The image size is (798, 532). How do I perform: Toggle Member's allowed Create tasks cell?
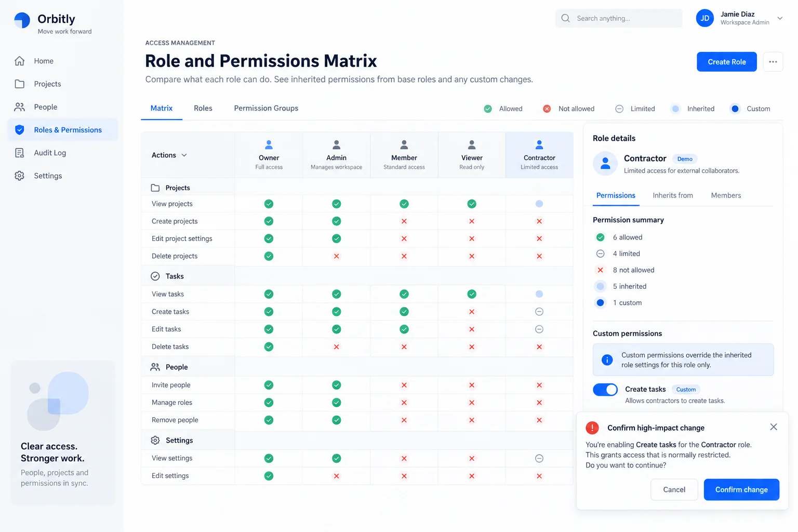click(404, 312)
